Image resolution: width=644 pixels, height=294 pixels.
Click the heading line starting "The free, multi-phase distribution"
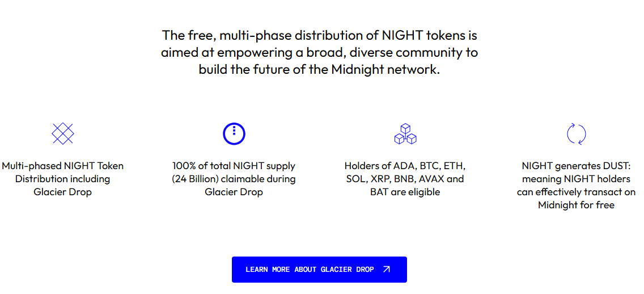pyautogui.click(x=319, y=35)
